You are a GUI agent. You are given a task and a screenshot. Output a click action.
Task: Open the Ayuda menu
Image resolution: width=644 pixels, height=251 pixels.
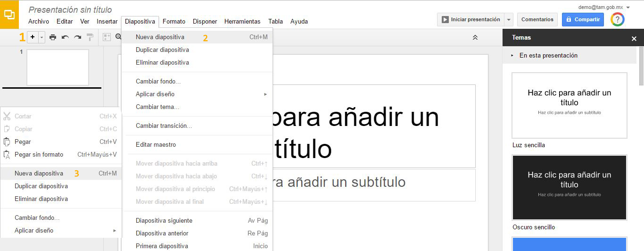coord(299,21)
